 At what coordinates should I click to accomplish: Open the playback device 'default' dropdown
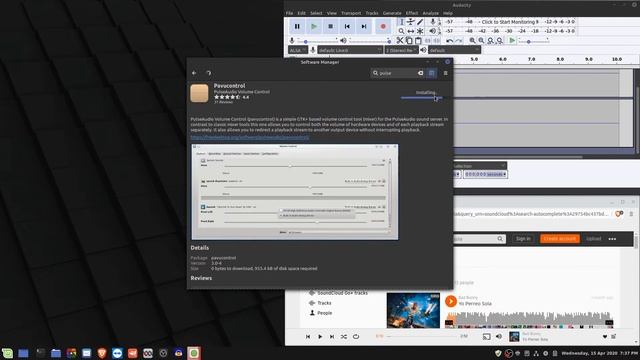coord(454,50)
